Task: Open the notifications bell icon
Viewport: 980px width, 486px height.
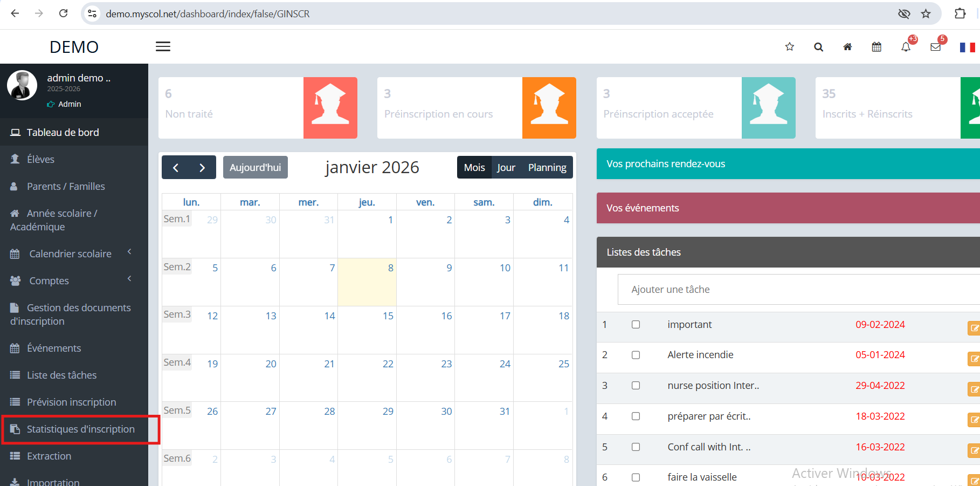Action: point(906,47)
